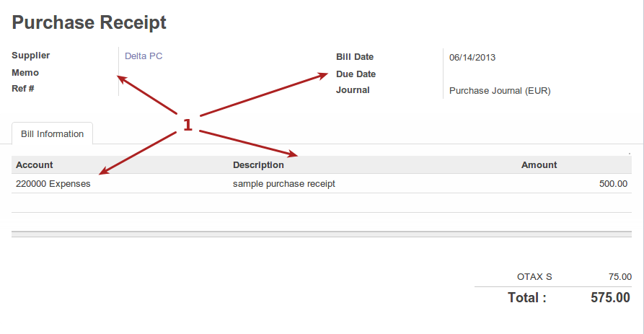644x334 pixels.
Task: Click the Ref # field label
Action: 24,89
